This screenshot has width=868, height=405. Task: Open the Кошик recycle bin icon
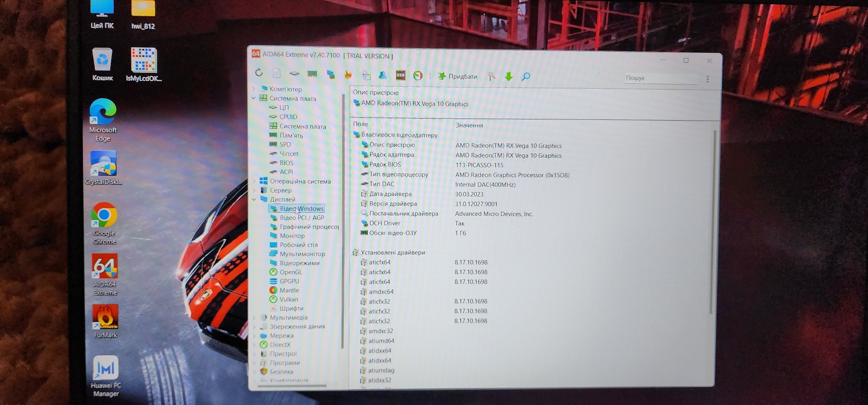point(102,64)
